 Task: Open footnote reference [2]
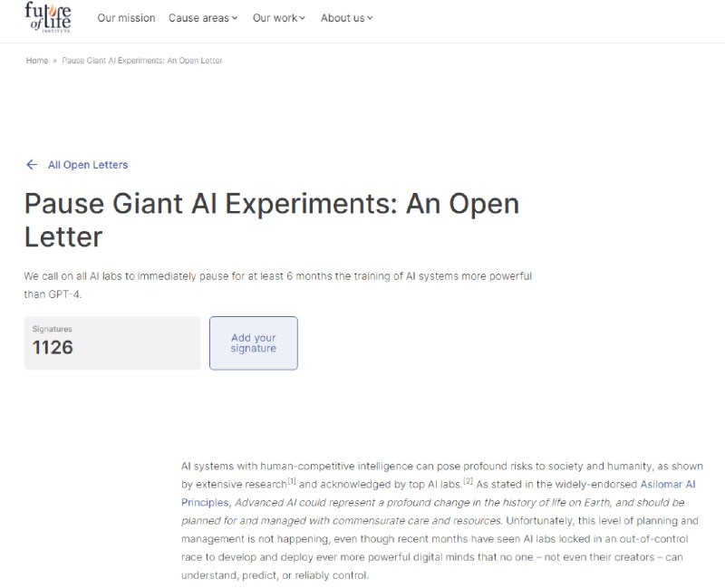(x=468, y=481)
